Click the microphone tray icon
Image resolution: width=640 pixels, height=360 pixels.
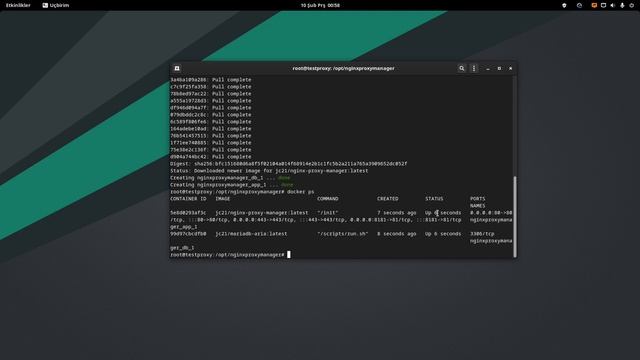click(622, 5)
